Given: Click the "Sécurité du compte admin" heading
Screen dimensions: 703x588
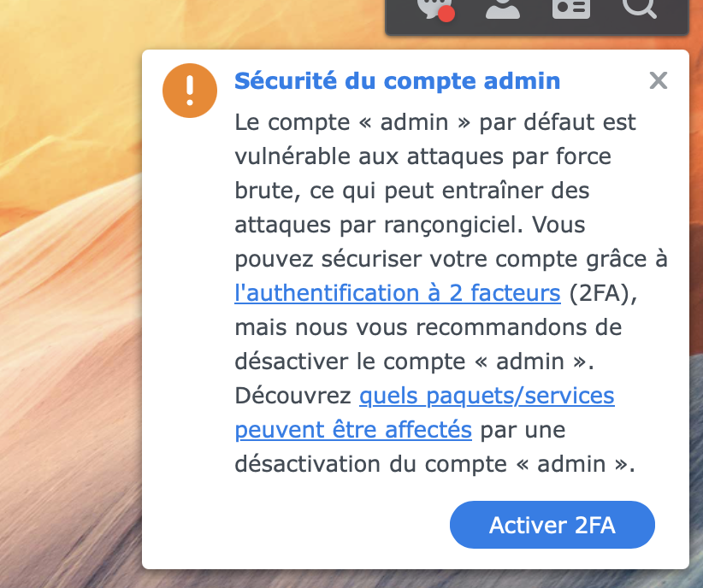Looking at the screenshot, I should (397, 81).
